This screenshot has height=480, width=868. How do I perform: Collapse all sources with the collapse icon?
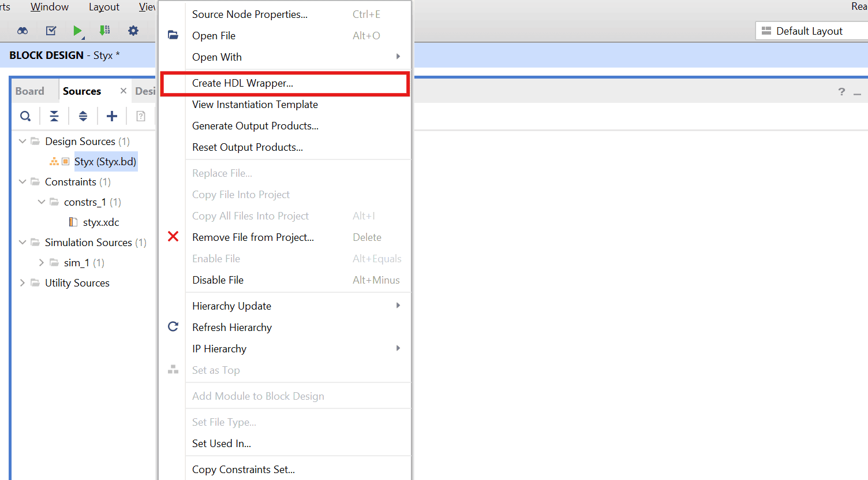coord(54,116)
